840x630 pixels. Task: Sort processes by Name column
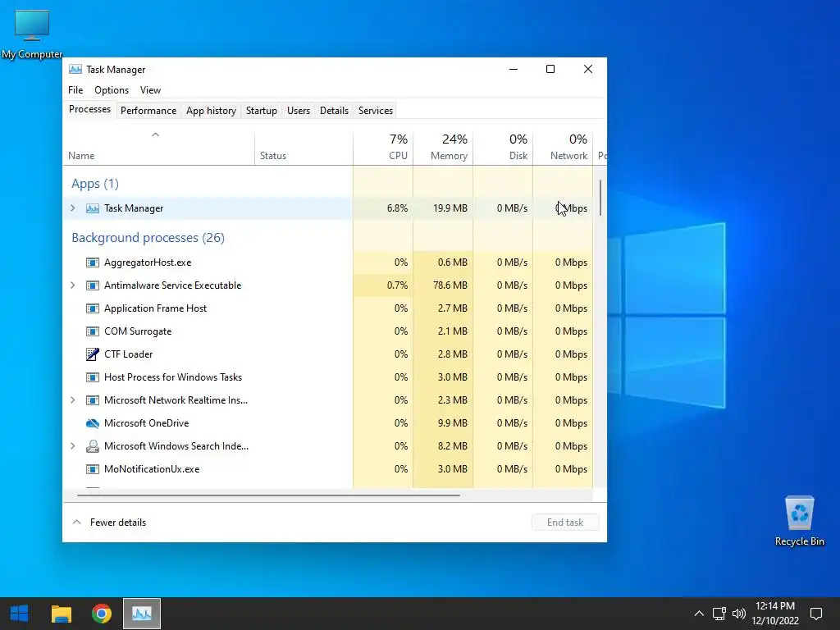[x=158, y=146]
